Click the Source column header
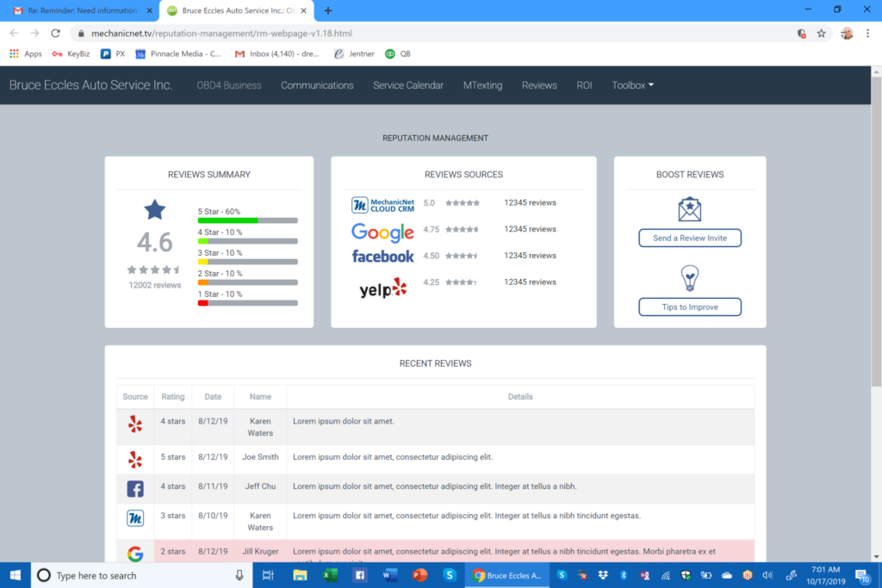The image size is (882, 588). tap(135, 397)
